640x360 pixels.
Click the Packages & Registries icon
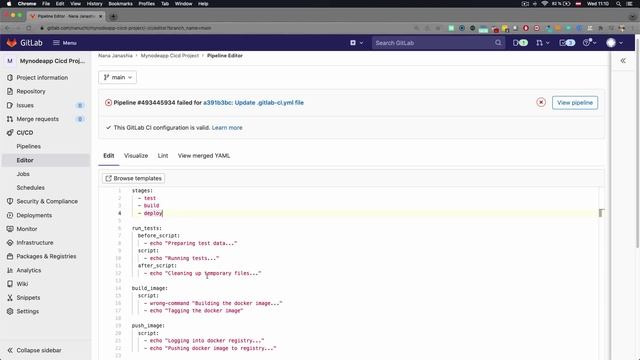tap(10, 256)
